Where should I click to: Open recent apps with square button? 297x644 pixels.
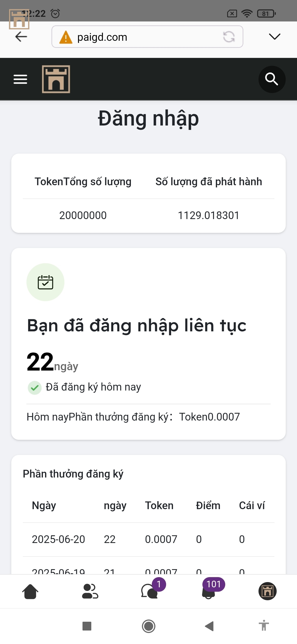pyautogui.click(x=87, y=626)
